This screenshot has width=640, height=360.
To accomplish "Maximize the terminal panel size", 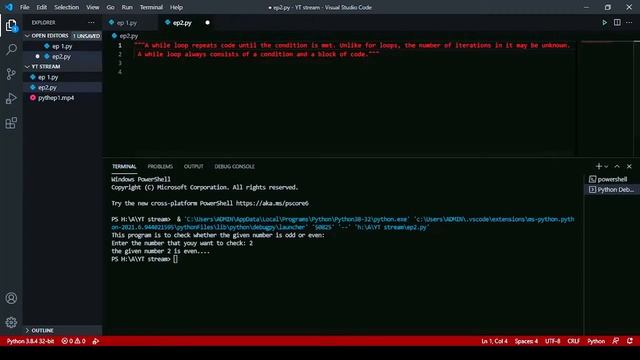I will pyautogui.click(x=617, y=166).
